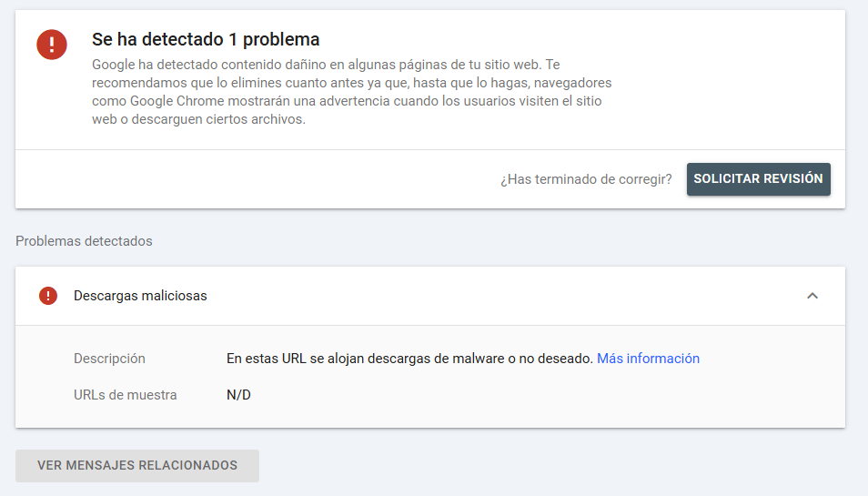Click the URLs de muestra field label
Screen dimensions: 868x496
coord(126,395)
